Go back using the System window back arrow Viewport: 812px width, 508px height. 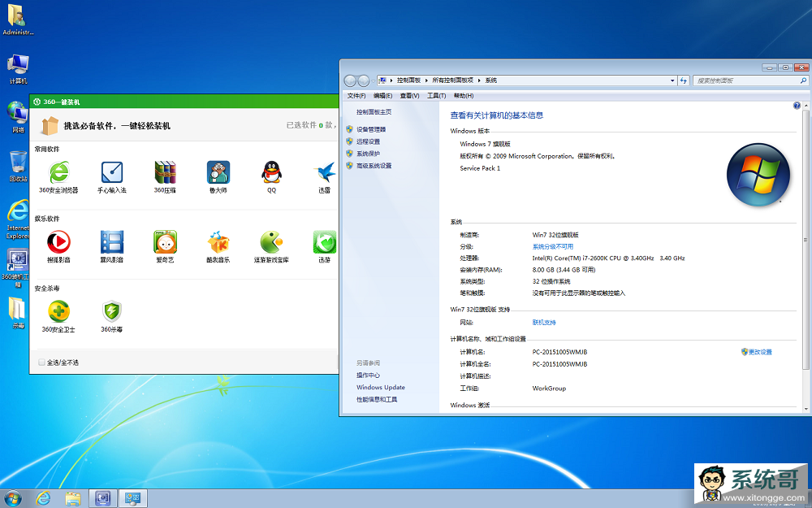(x=350, y=80)
